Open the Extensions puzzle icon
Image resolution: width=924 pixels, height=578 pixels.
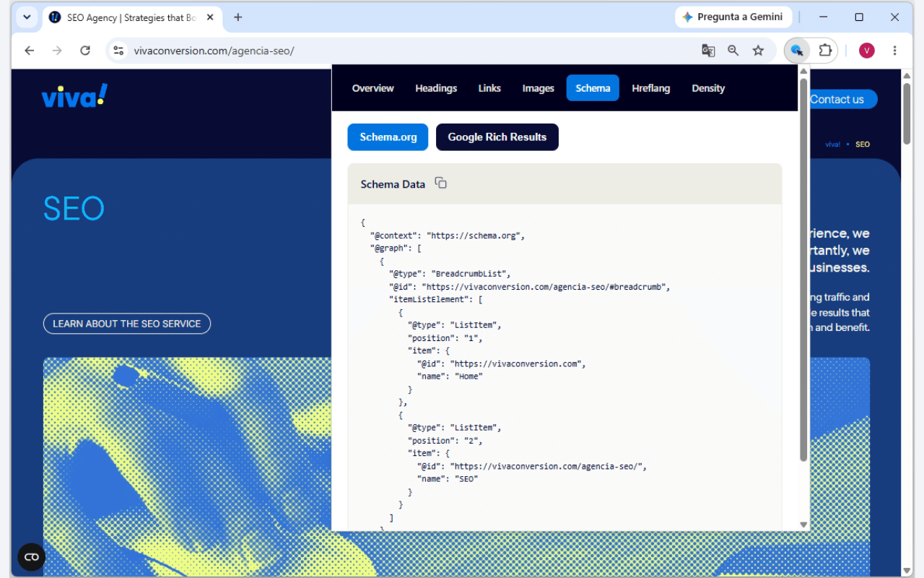pyautogui.click(x=825, y=51)
